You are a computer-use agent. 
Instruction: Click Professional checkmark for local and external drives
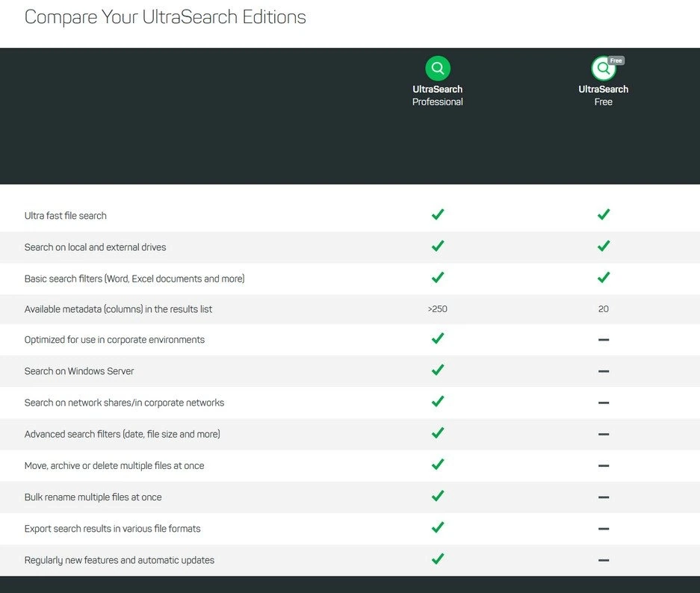click(438, 246)
